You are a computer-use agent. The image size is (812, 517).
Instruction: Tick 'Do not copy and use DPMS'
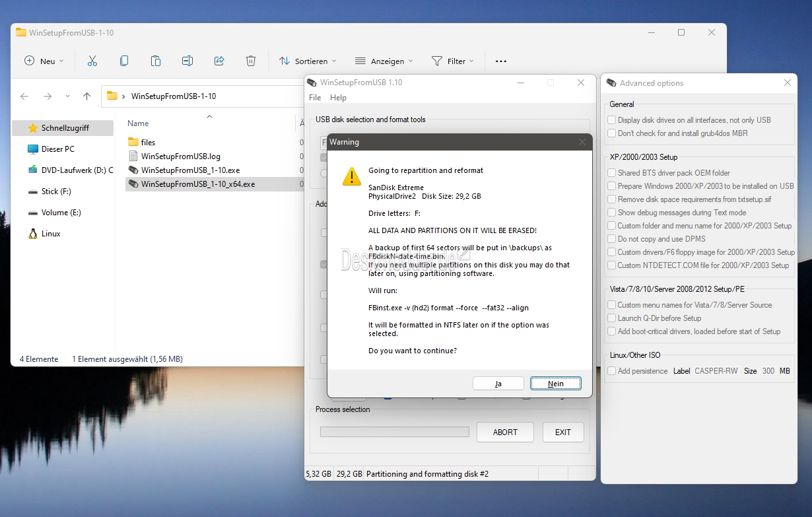pos(612,239)
